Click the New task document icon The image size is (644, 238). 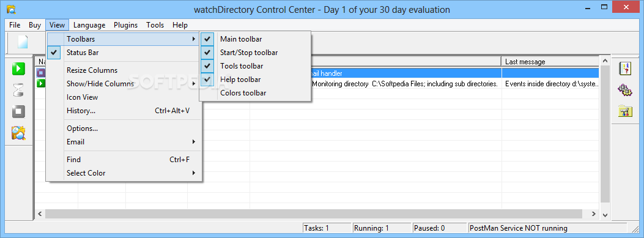coord(23,42)
